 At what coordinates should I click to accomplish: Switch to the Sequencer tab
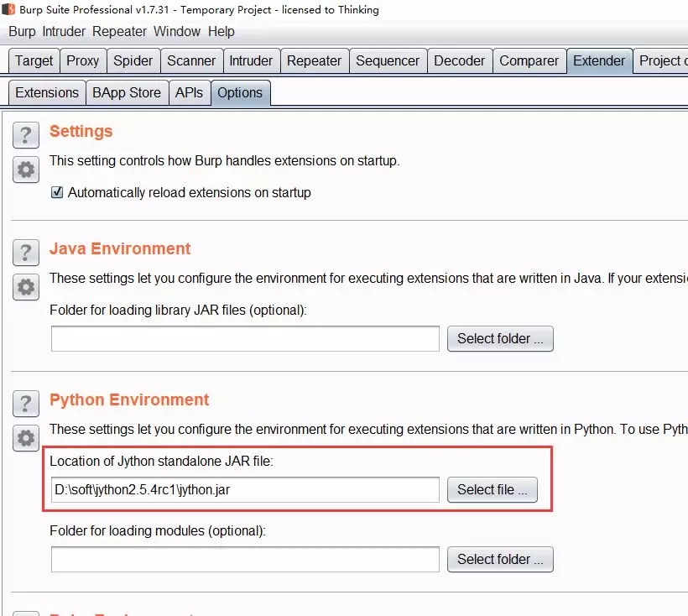tap(388, 60)
